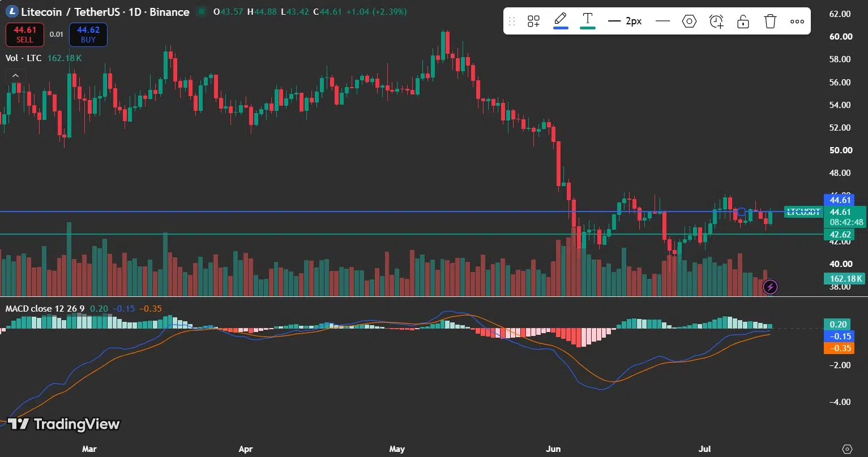Click the orange -0.35 MACD axis label
868x457 pixels.
[839, 348]
